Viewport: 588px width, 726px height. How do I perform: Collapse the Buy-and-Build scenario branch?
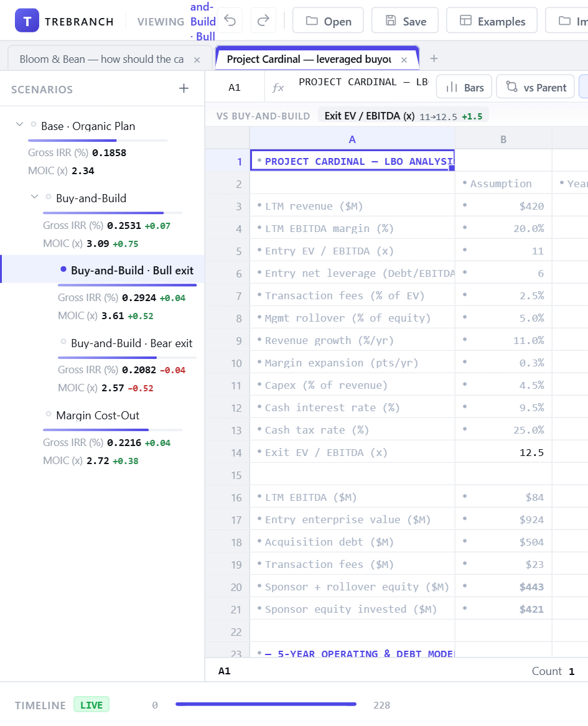(34, 197)
